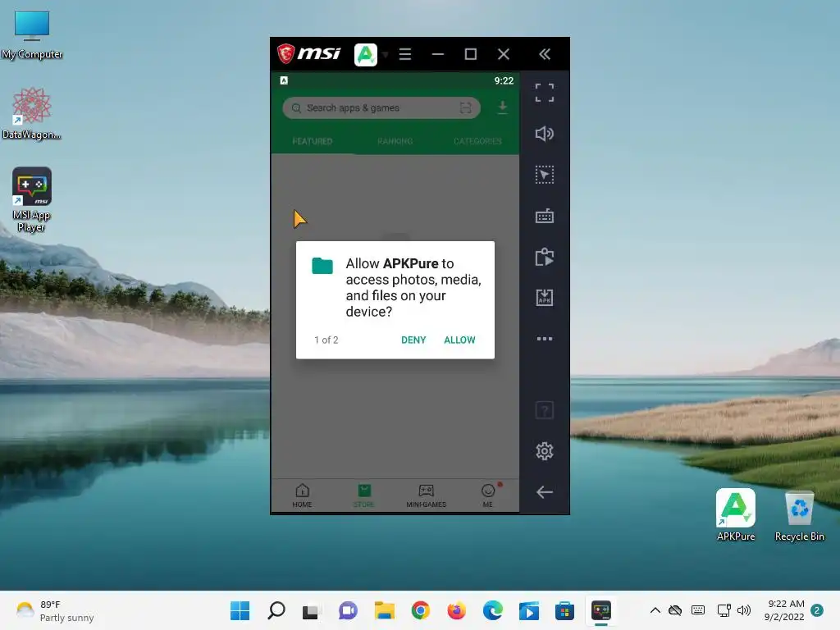Launch Google Chrome from taskbar
The image size is (840, 630).
421,610
